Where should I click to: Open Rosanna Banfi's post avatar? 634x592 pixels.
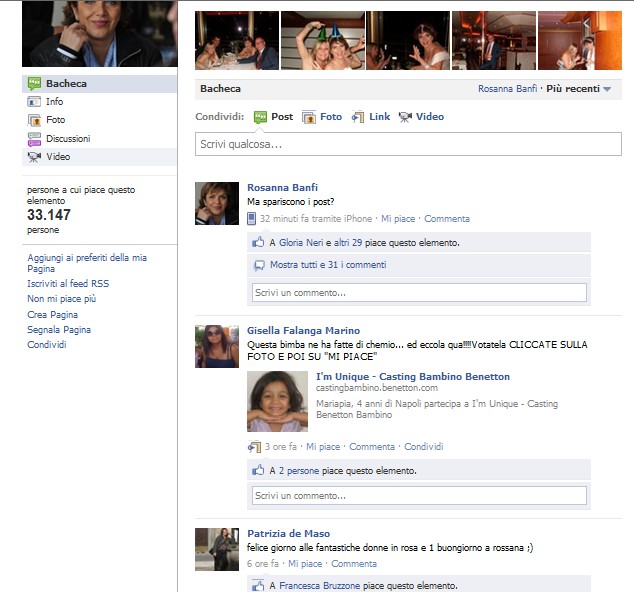[217, 203]
